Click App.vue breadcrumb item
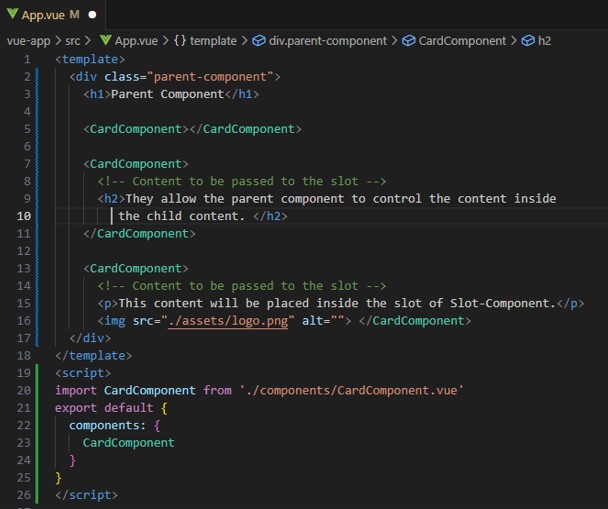Image resolution: width=608 pixels, height=509 pixels. [x=136, y=41]
